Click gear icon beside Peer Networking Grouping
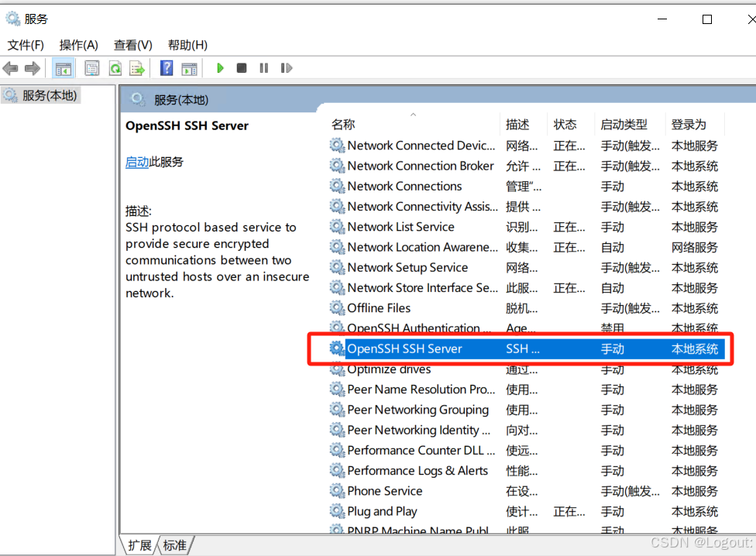The height and width of the screenshot is (556, 756). [337, 410]
